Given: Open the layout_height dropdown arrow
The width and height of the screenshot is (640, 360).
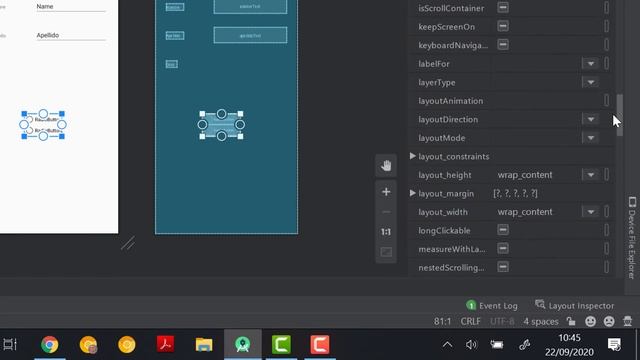Looking at the screenshot, I should click(x=591, y=175).
